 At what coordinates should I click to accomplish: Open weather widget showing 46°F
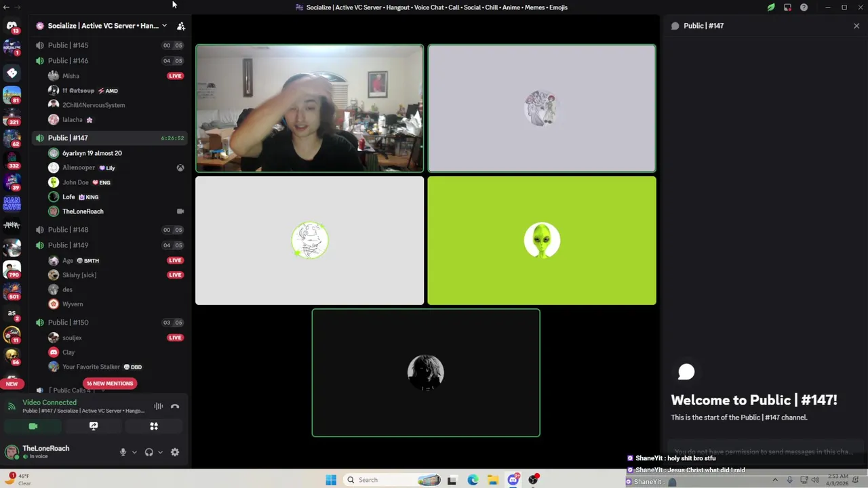pyautogui.click(x=19, y=479)
